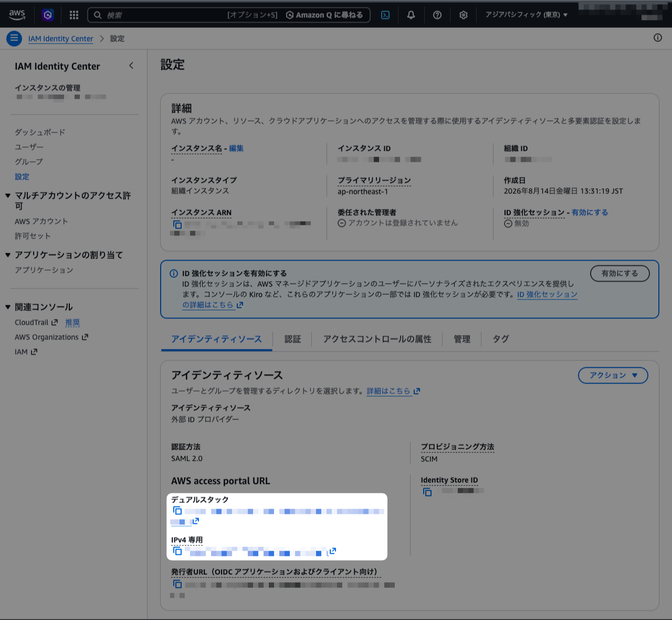Screen dimensions: 672x620
Task: Open the settings gear in top bar
Action: pyautogui.click(x=464, y=15)
